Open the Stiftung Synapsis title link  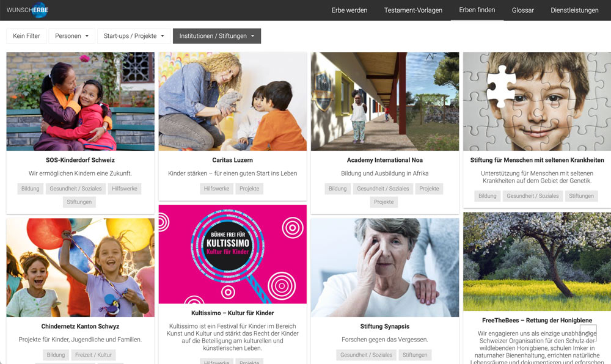[384, 326]
